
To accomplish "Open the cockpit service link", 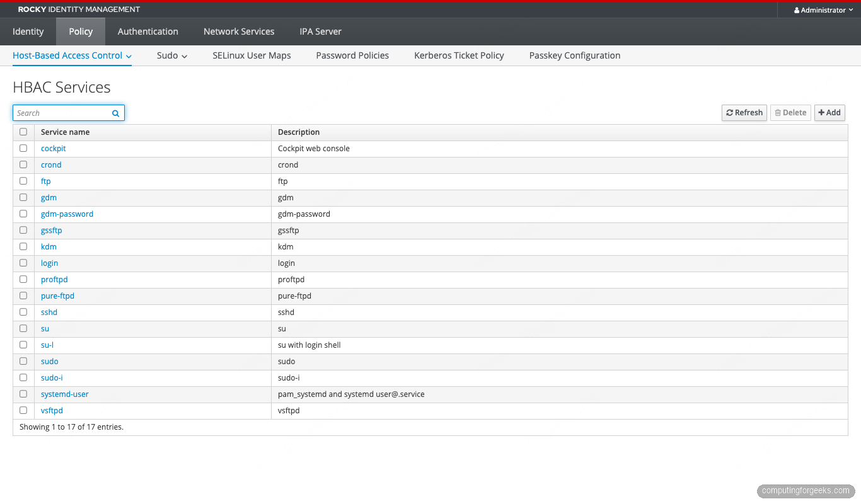I will tap(54, 149).
